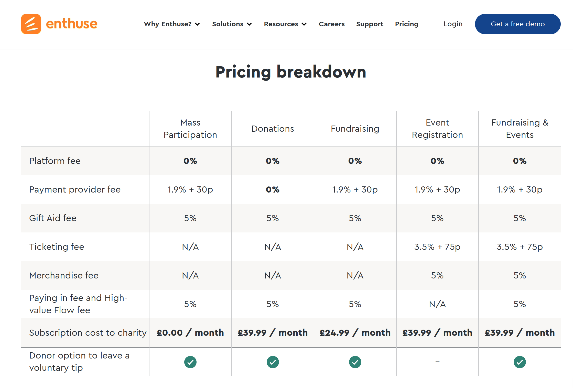Click the £24.99 / month Fundraising subscription cost

click(355, 332)
